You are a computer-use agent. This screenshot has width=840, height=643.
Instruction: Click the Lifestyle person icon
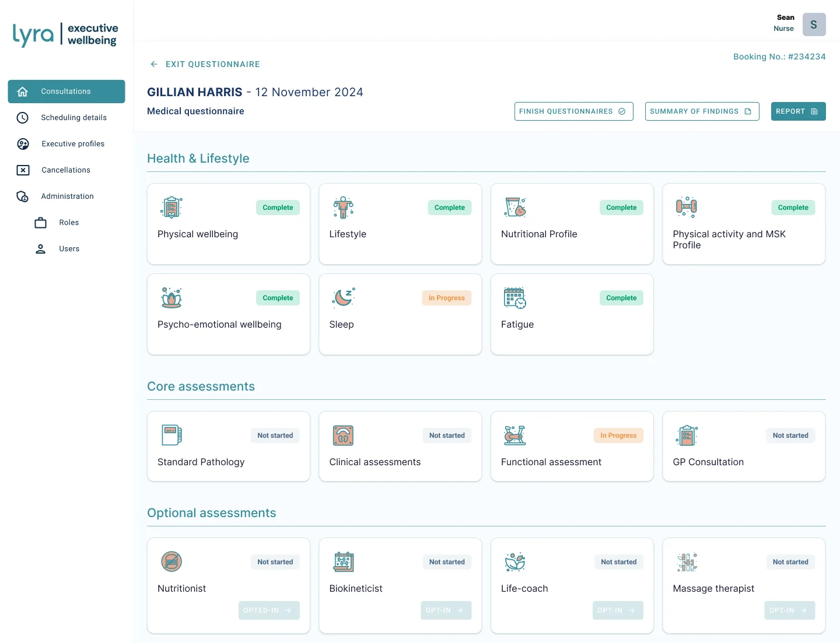(343, 208)
